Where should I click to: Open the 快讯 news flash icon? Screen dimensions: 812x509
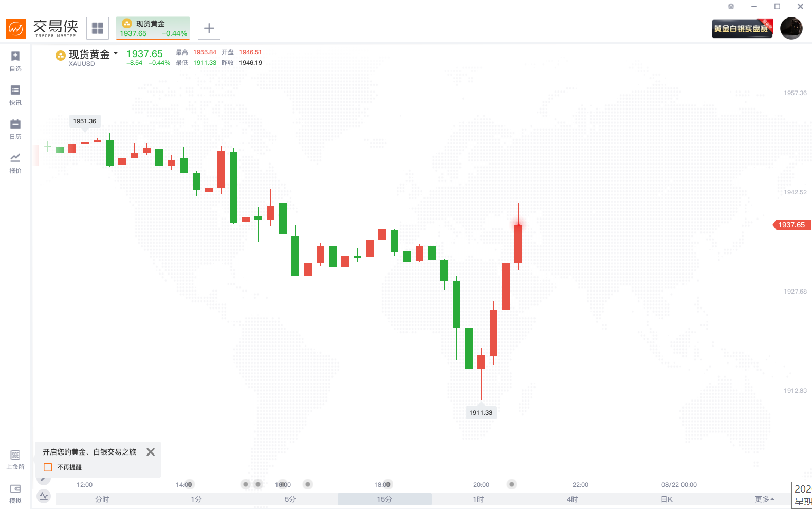coord(15,95)
